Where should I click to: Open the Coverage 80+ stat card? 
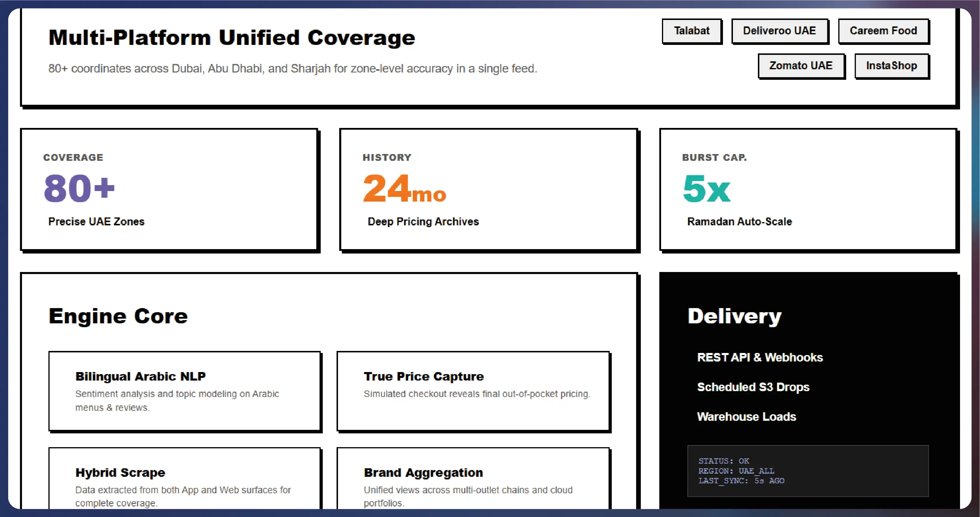(x=169, y=189)
